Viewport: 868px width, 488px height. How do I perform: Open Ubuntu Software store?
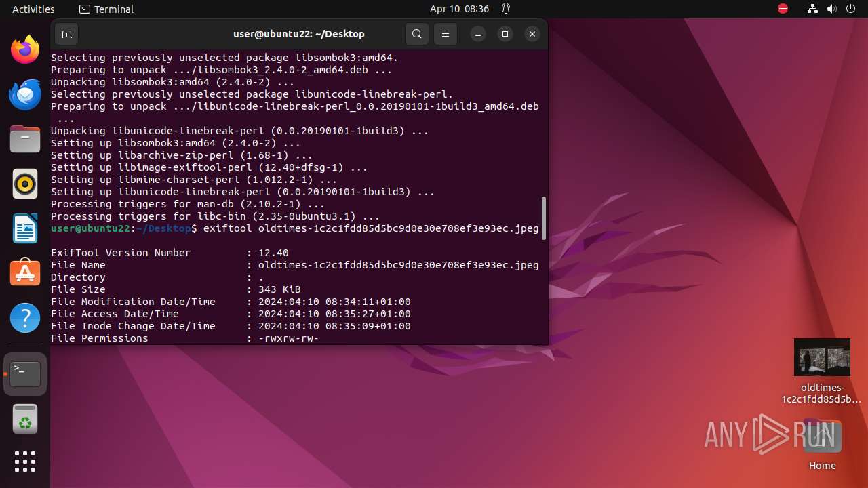[25, 273]
